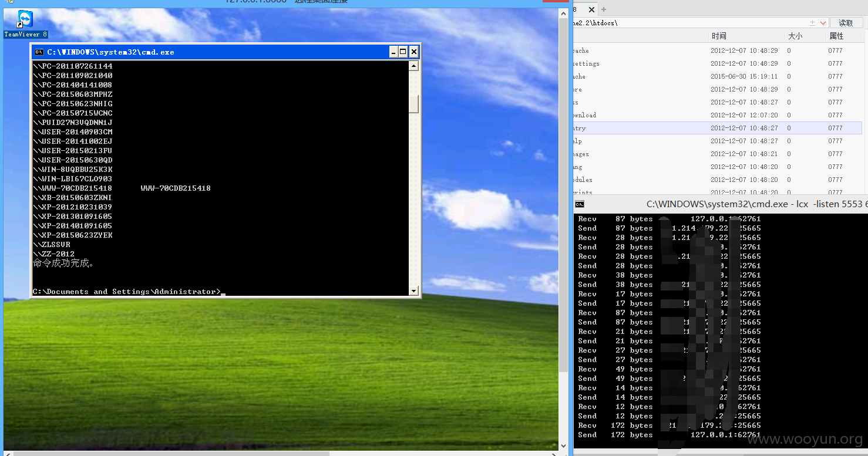This screenshot has height=456, width=868.
Task: Click the \\PUID27N3VQDNN1J entry
Action: 72,123
